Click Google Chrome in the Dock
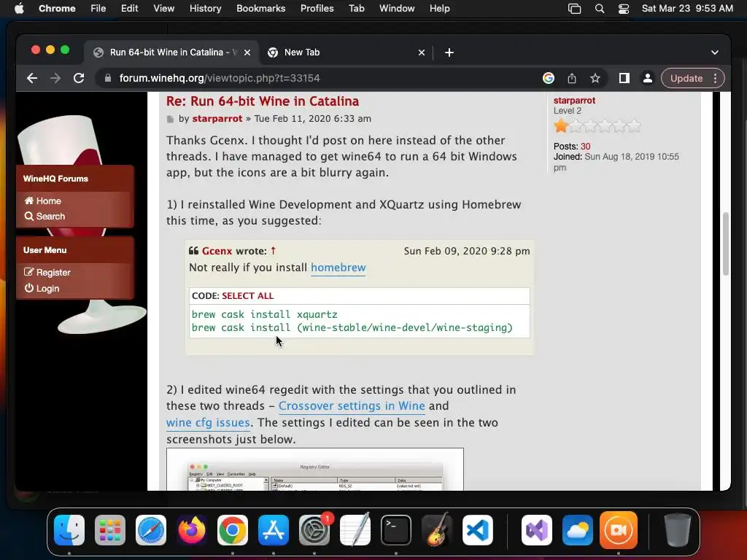This screenshot has width=747, height=560. pos(233,530)
